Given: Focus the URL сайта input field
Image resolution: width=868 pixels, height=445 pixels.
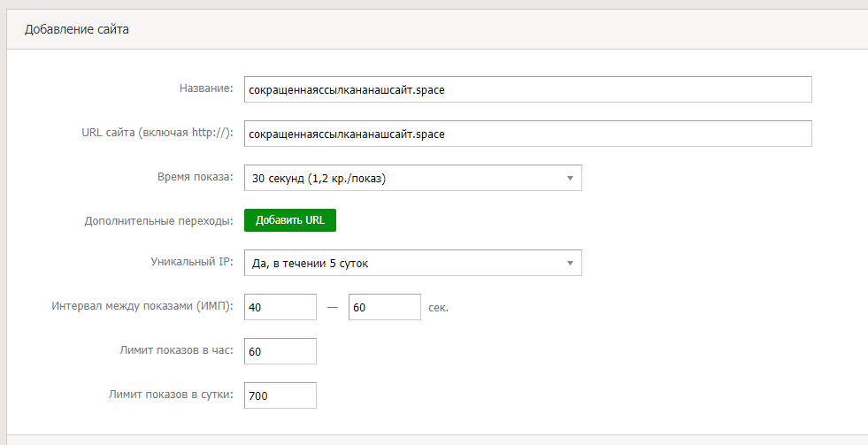Looking at the screenshot, I should (527, 134).
